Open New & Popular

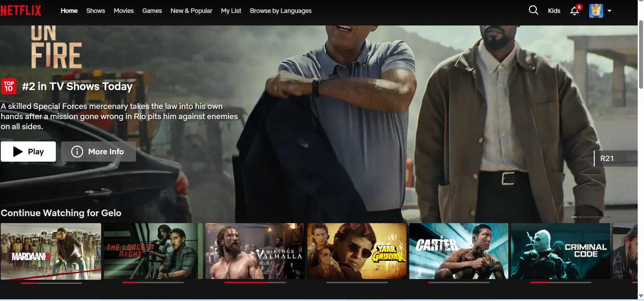pyautogui.click(x=191, y=11)
